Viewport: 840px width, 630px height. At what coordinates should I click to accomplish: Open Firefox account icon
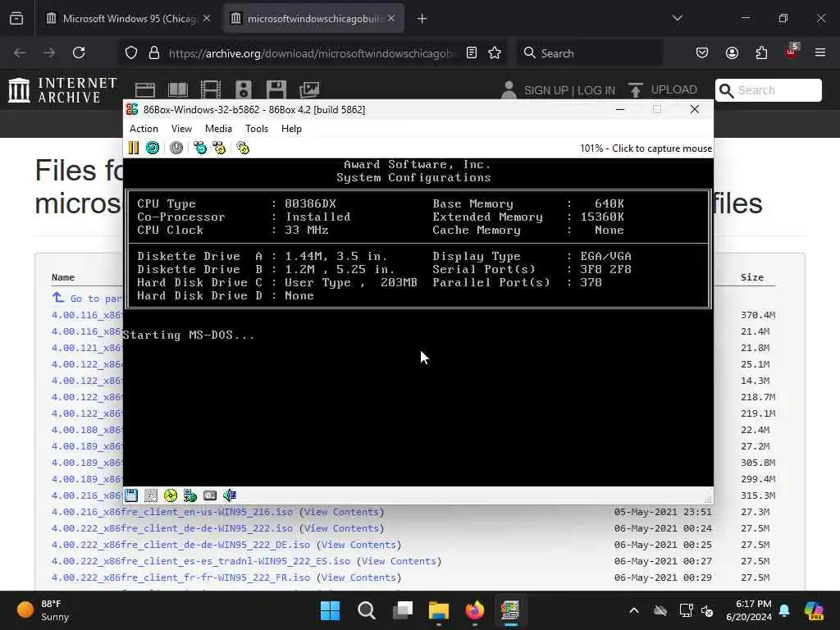click(x=732, y=52)
